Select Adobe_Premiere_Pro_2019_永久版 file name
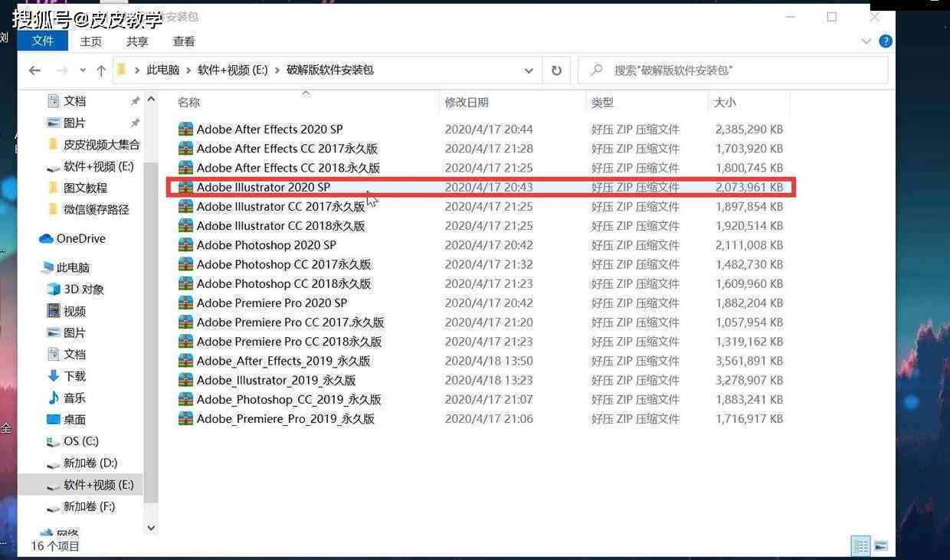 286,419
